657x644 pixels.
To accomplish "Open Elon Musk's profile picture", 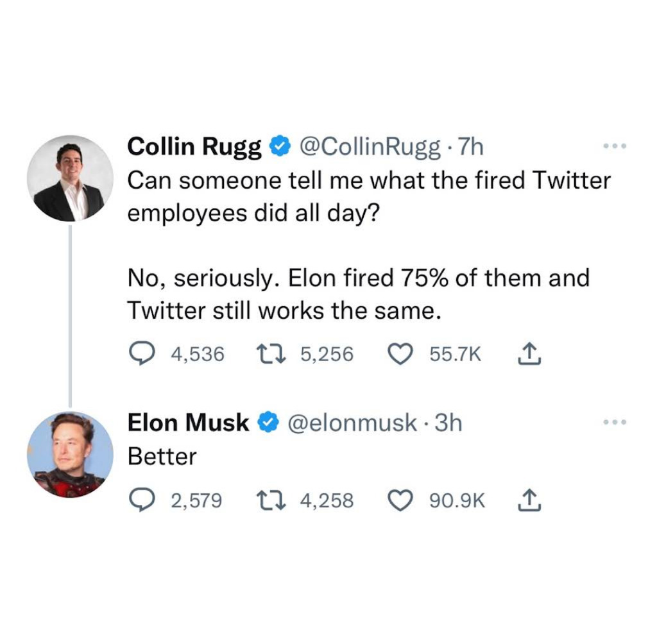I will pyautogui.click(x=71, y=455).
